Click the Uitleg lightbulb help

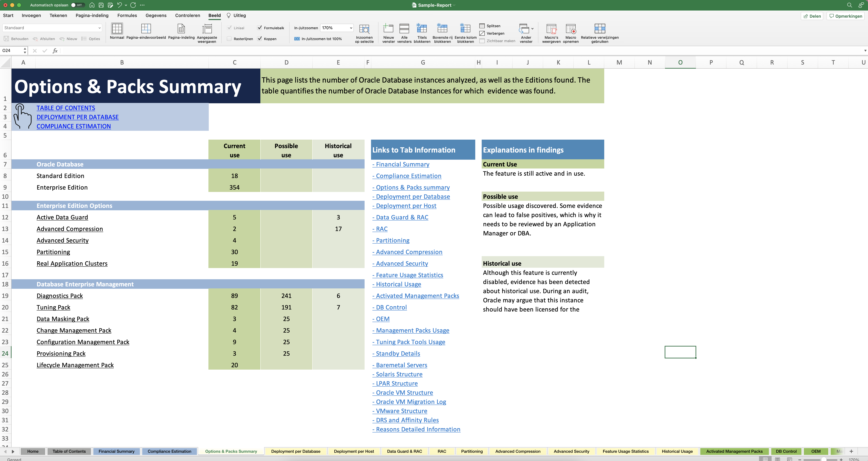tap(236, 15)
